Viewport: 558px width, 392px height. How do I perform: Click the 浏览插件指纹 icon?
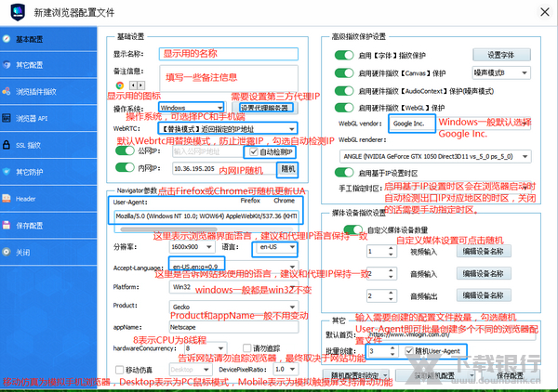pyautogui.click(x=7, y=91)
